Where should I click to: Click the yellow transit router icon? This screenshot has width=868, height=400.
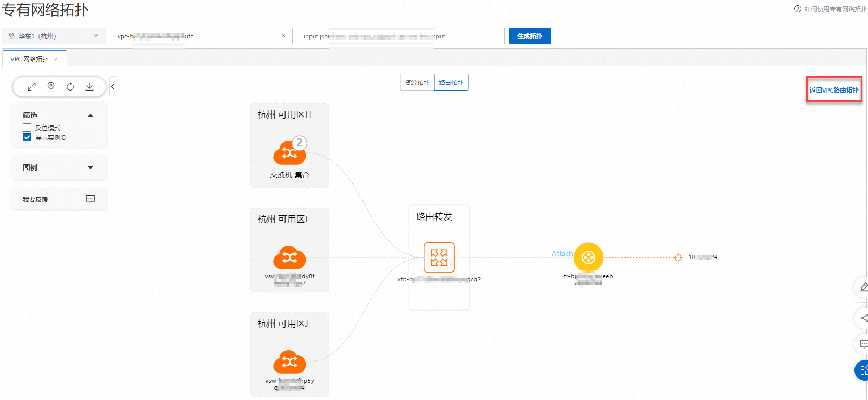(x=588, y=257)
